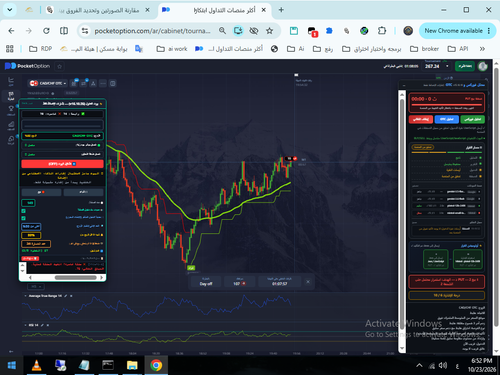This screenshot has height=375, width=500.
Task: Collapse the Average True Range 14 pane
Action: point(25,296)
